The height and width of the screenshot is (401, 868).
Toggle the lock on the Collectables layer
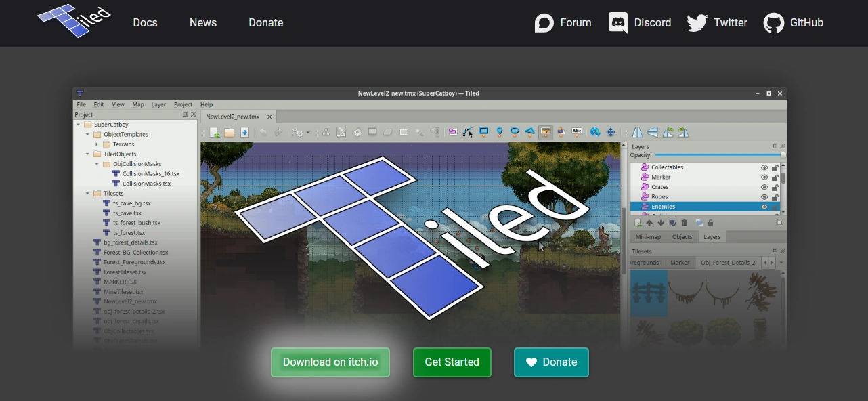(775, 167)
